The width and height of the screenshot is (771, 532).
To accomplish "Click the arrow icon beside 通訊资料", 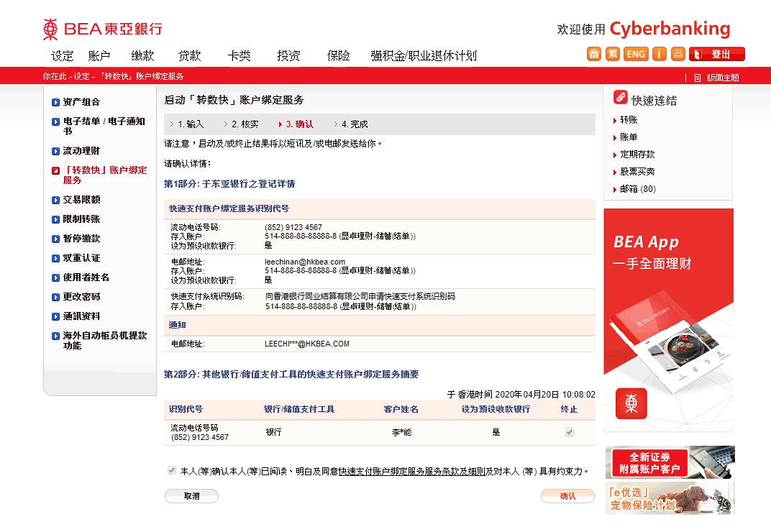I will pyautogui.click(x=55, y=316).
